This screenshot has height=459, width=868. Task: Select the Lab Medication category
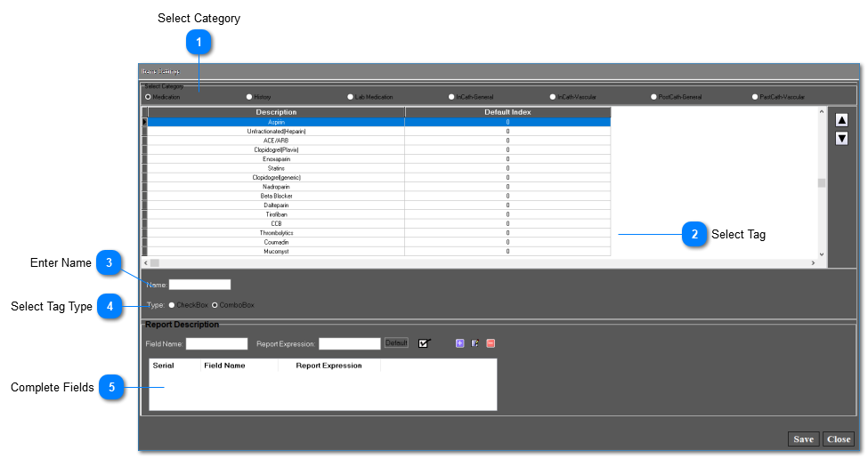tap(351, 96)
